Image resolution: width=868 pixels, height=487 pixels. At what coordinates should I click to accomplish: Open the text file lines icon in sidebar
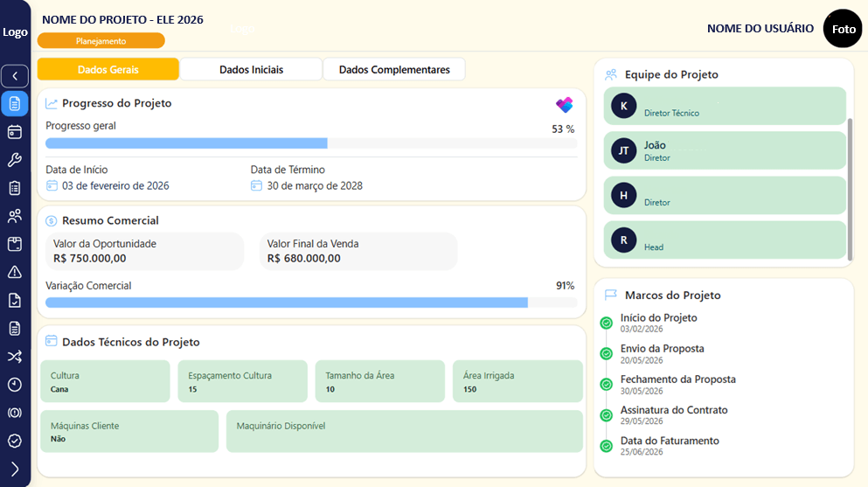pos(15,328)
